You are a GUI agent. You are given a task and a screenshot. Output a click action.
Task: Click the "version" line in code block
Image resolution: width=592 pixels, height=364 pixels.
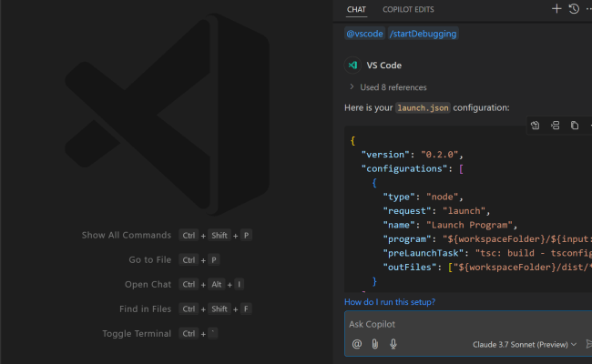click(x=413, y=155)
